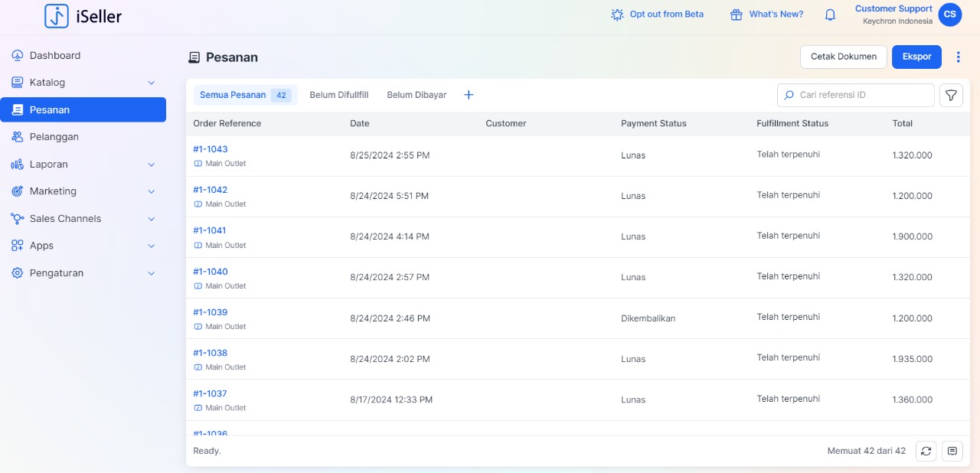Click the Katalog book icon
Screen dimensions: 980x473
click(17, 83)
